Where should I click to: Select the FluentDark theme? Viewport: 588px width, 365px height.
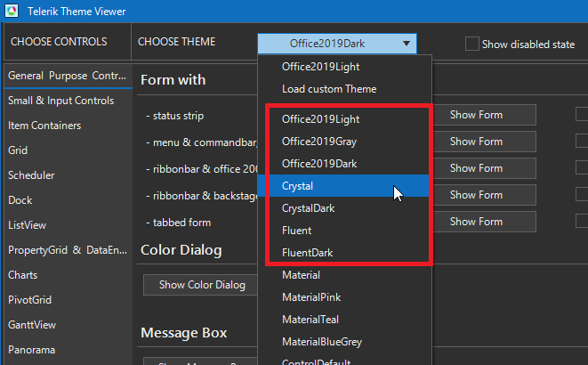click(x=307, y=253)
